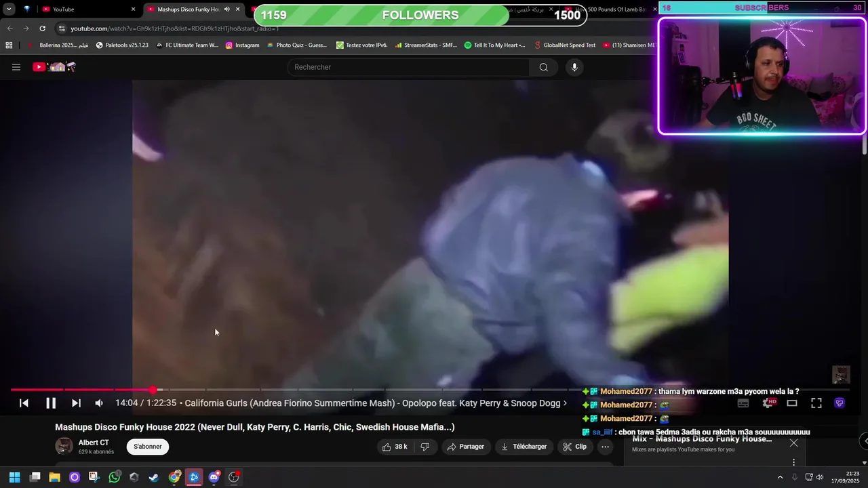
Task: Focus the Rechercher search field
Action: (408, 67)
